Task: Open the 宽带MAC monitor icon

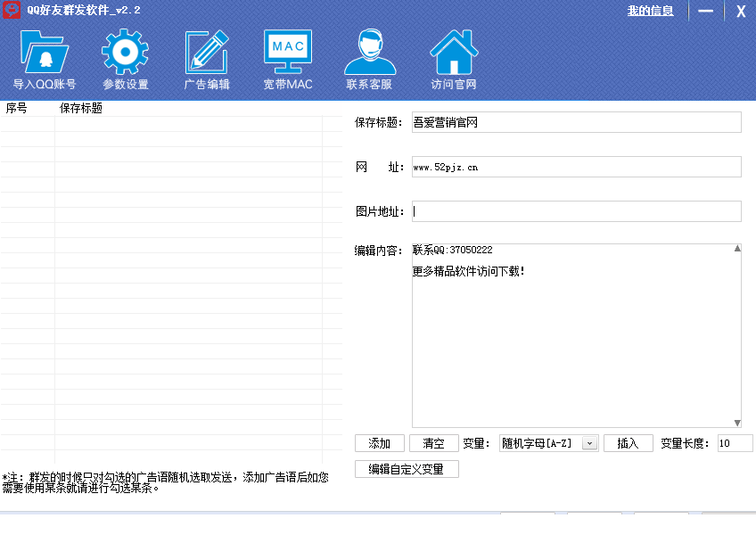Action: [x=288, y=53]
